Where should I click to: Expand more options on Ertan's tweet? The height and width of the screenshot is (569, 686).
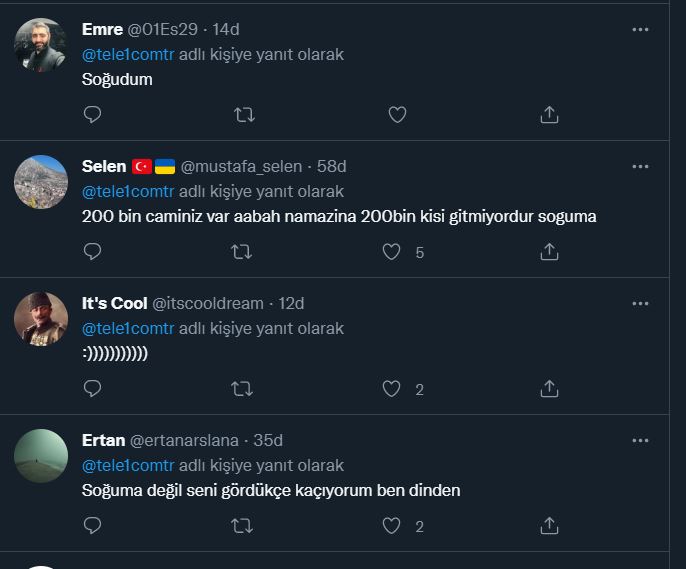[x=641, y=440]
